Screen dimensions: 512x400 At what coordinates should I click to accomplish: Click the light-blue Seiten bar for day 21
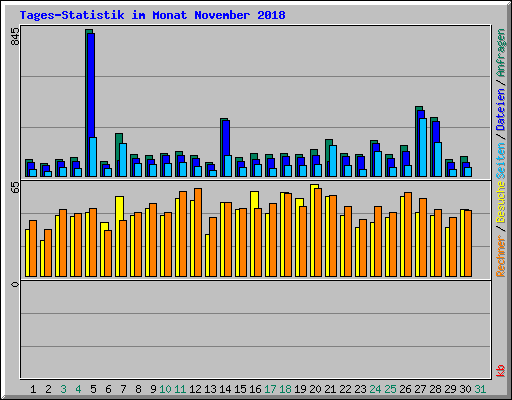pos(333,161)
